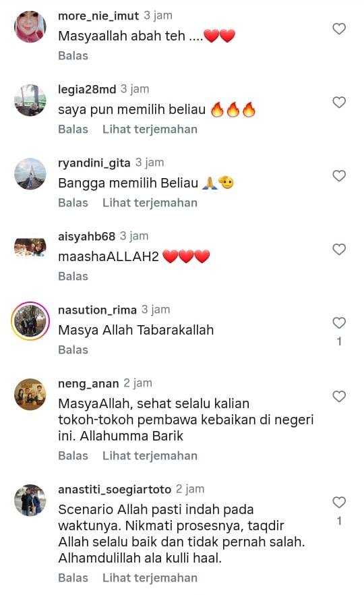364x595 pixels.
Task: Translate anastiti_soegiartoto's comment
Action: 150,578
